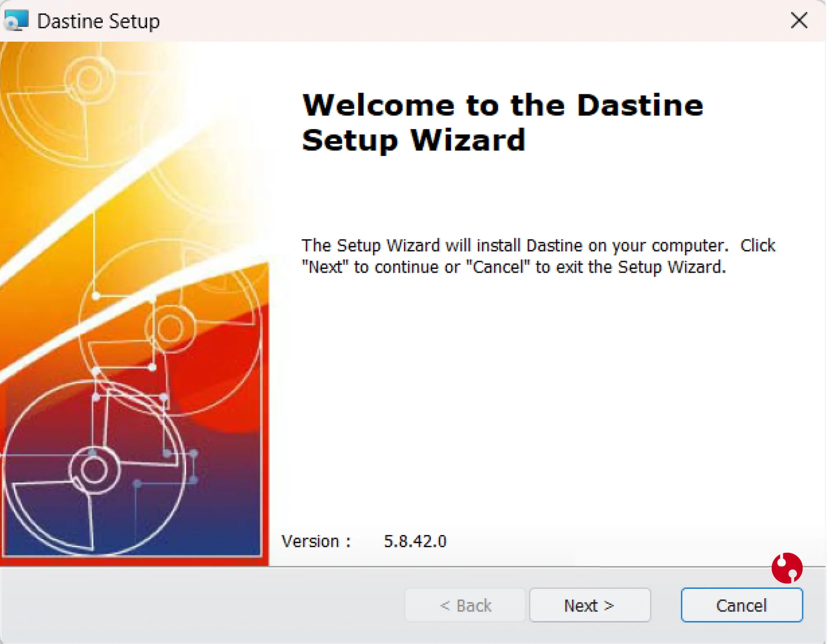Click the Next button to continue
This screenshot has height=644, width=827.
[590, 605]
